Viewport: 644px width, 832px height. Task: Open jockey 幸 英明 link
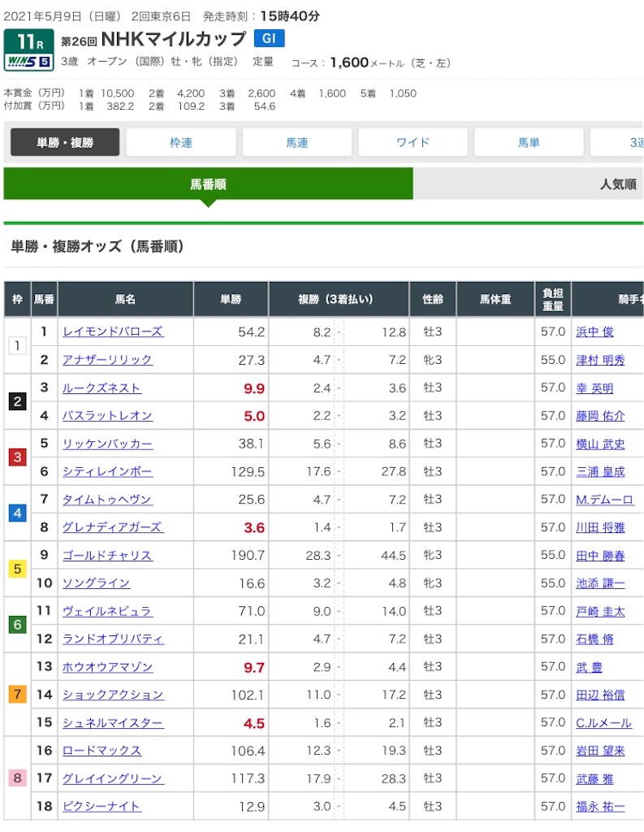click(x=594, y=388)
